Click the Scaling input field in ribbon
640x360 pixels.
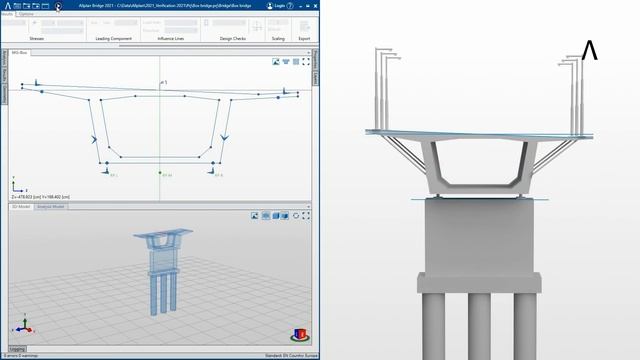[278, 22]
